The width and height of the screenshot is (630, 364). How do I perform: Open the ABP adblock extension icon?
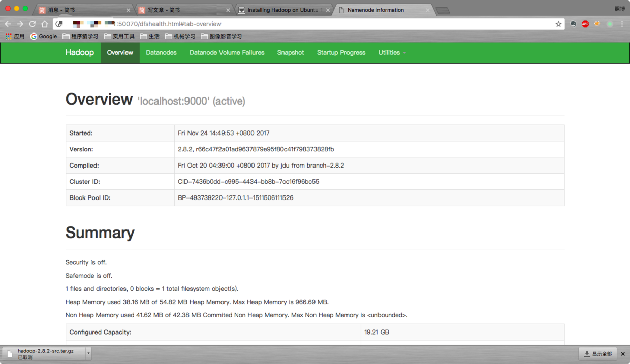(585, 24)
